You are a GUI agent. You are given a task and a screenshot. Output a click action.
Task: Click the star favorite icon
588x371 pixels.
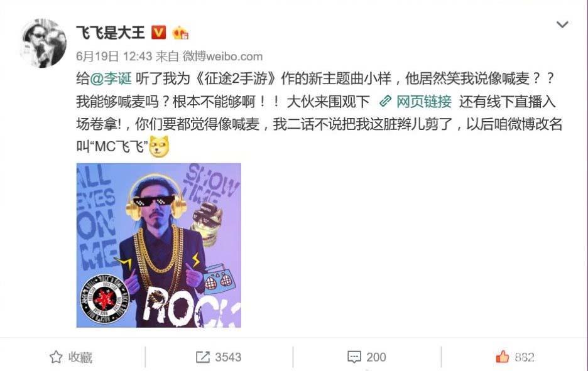pyautogui.click(x=56, y=357)
